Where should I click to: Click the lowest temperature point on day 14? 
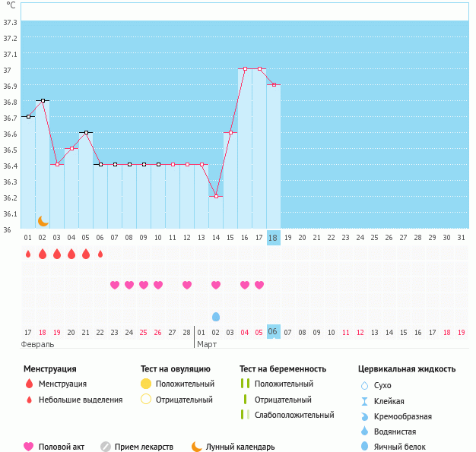[216, 196]
